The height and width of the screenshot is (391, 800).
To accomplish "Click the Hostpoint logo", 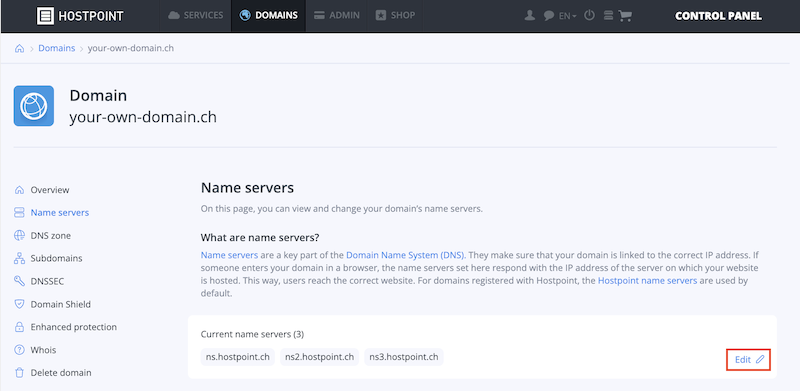I will click(x=80, y=16).
